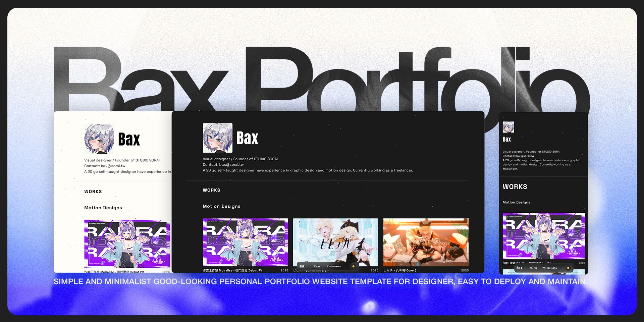Click the bax@sorai.tw contact email link
Viewport: 644px width, 322px height.
(232, 164)
